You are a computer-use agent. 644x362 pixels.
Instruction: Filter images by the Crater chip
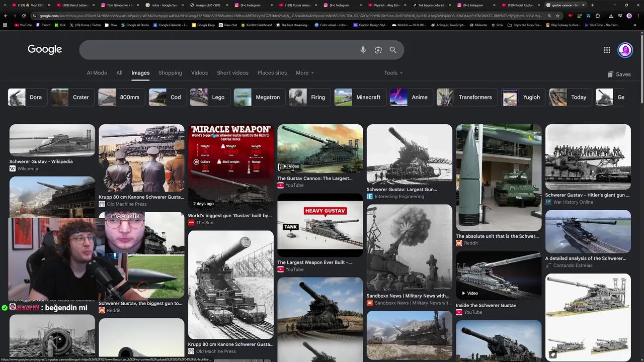pyautogui.click(x=72, y=97)
